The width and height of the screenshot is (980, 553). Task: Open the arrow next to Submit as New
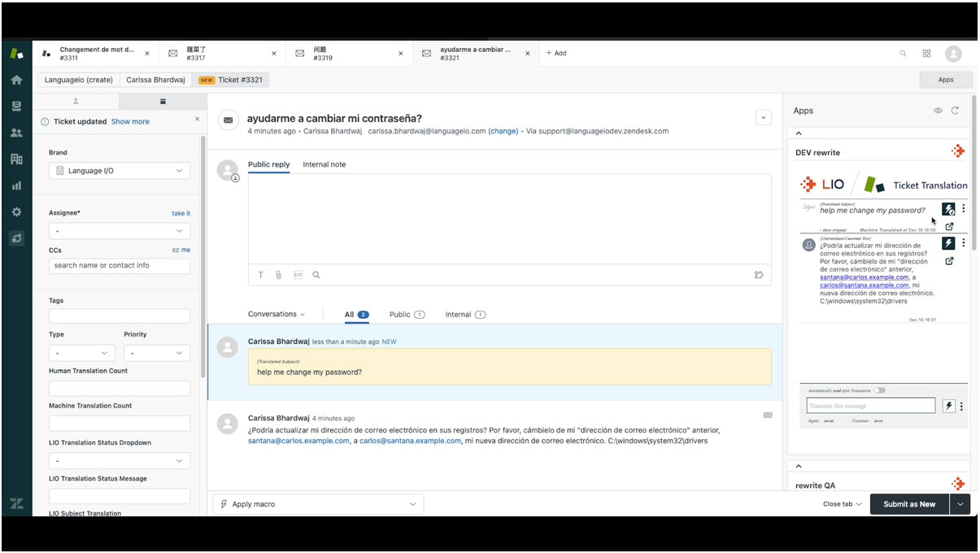pyautogui.click(x=960, y=504)
